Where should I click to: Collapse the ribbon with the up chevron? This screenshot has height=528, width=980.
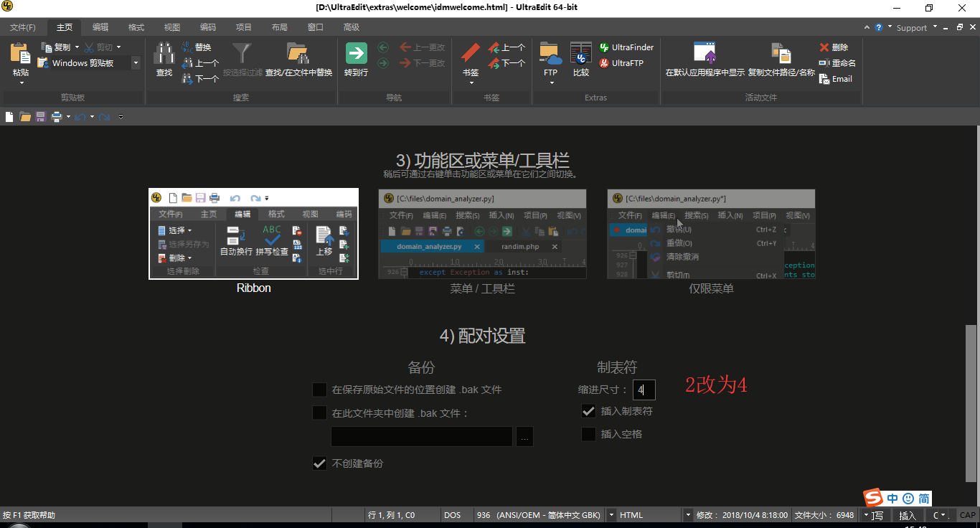point(866,27)
